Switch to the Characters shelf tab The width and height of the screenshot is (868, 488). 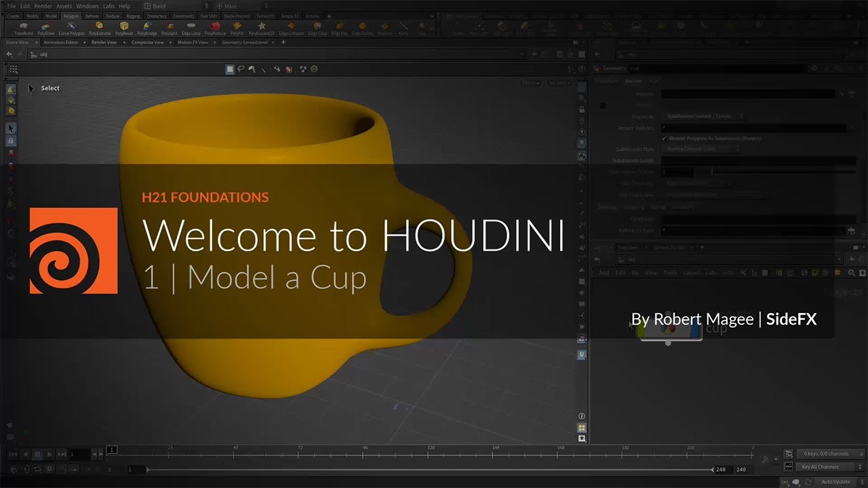pos(157,16)
